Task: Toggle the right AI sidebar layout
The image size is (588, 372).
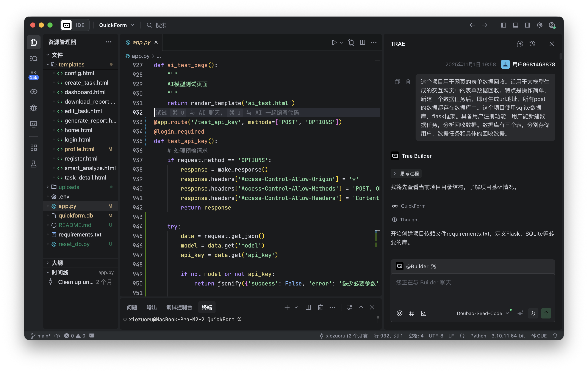Action: pos(527,25)
